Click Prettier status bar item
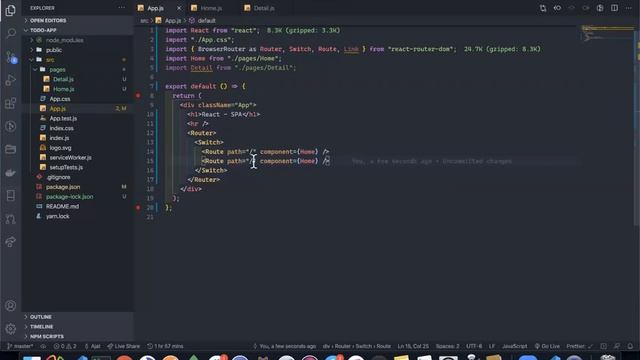The width and height of the screenshot is (640, 360). pos(579,346)
